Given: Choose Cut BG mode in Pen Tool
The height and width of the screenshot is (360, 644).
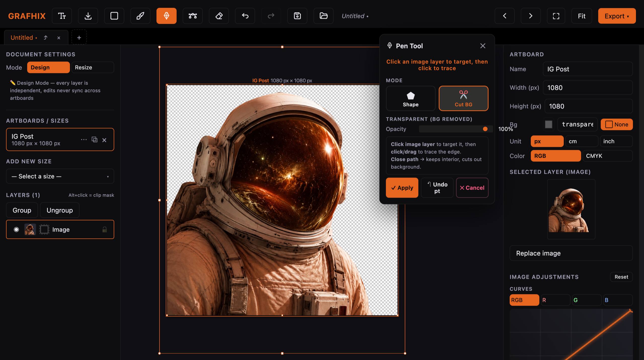Looking at the screenshot, I should [464, 98].
